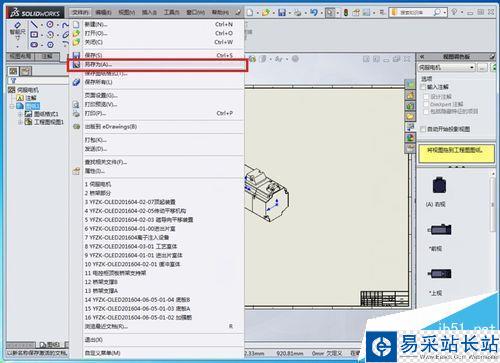Image resolution: width=500 pixels, height=363 pixels.
Task: Open the Appearances color wheel task pane tab
Action: (x=410, y=137)
